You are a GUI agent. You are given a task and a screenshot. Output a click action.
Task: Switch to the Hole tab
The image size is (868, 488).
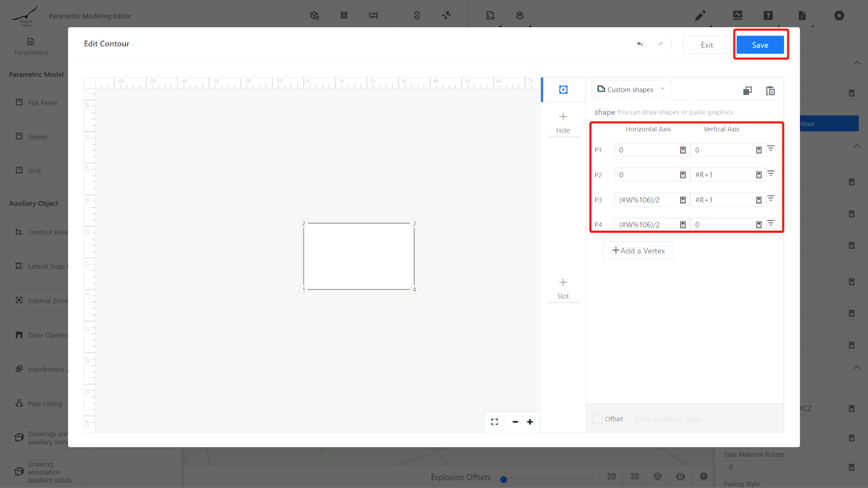563,122
